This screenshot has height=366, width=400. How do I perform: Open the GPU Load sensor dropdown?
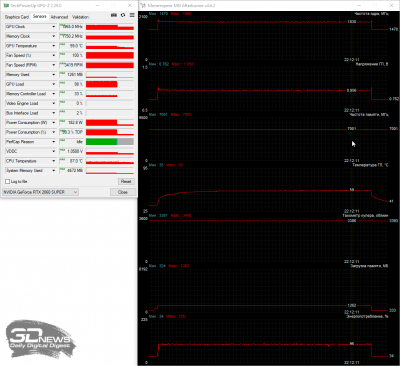(x=53, y=84)
